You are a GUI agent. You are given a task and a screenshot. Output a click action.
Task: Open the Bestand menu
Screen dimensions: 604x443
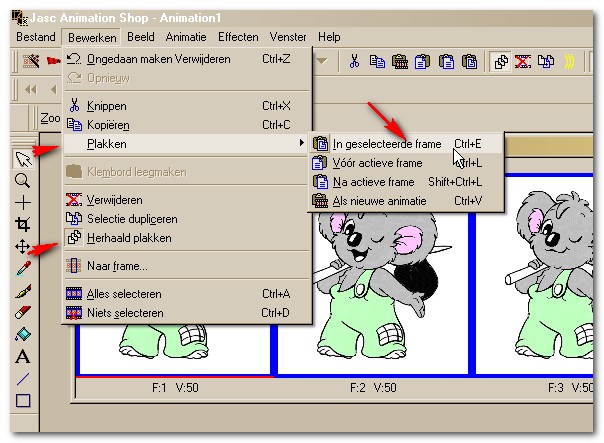36,37
